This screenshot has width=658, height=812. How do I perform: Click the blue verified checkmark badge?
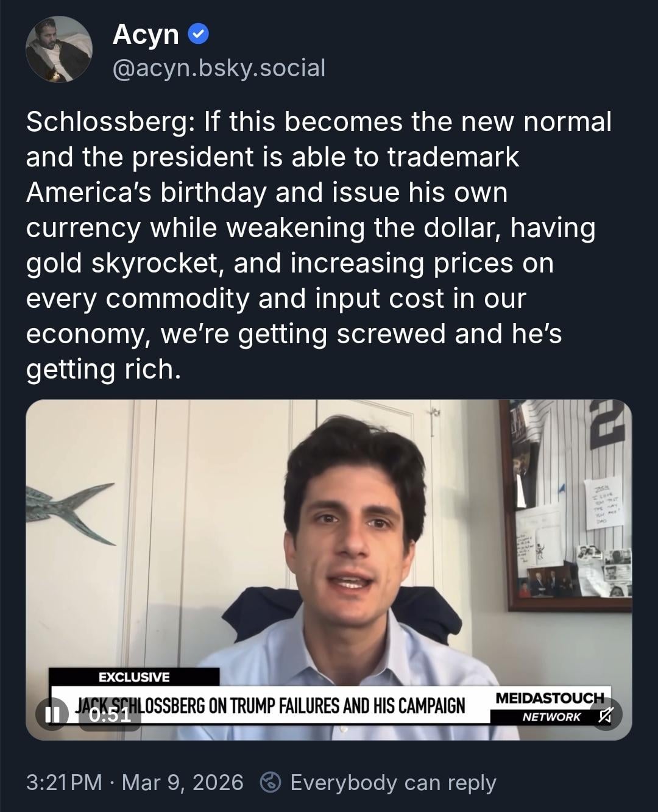(x=198, y=35)
